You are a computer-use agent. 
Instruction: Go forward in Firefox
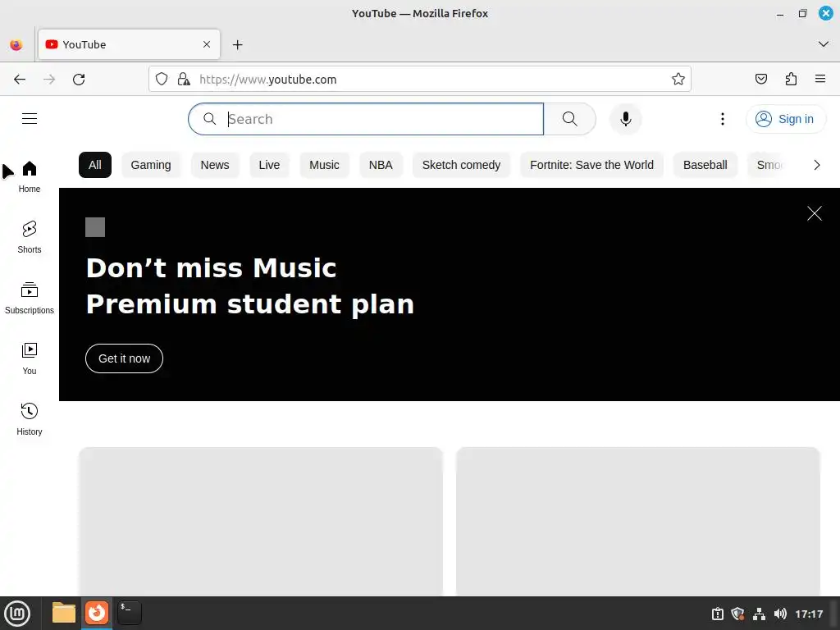(49, 80)
